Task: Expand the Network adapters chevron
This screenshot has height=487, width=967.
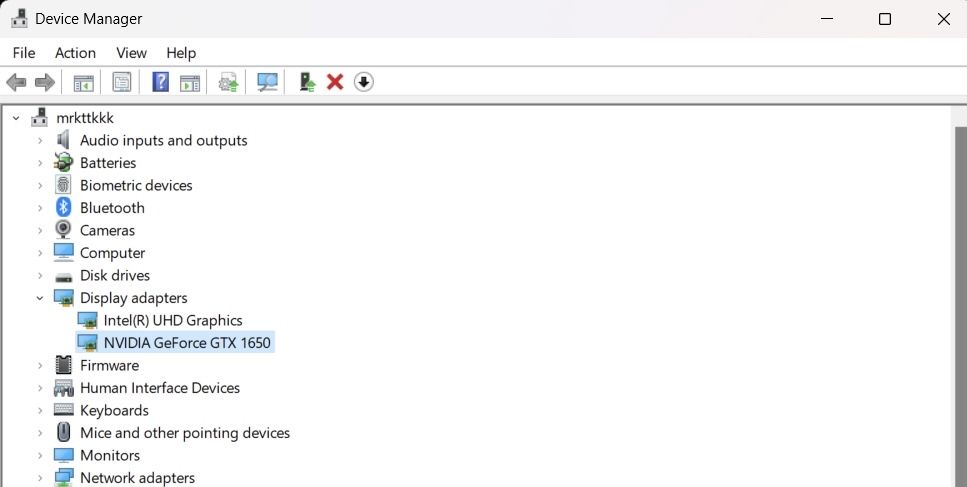Action: 39,478
